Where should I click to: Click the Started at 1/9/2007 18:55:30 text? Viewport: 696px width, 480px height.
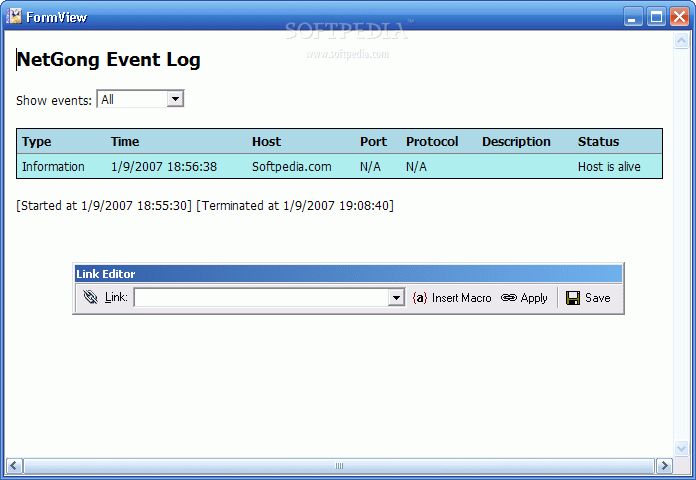(104, 206)
